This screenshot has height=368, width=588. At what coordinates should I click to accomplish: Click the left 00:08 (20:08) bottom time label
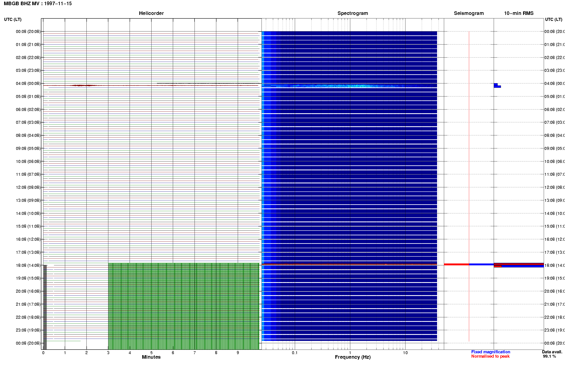(28, 343)
